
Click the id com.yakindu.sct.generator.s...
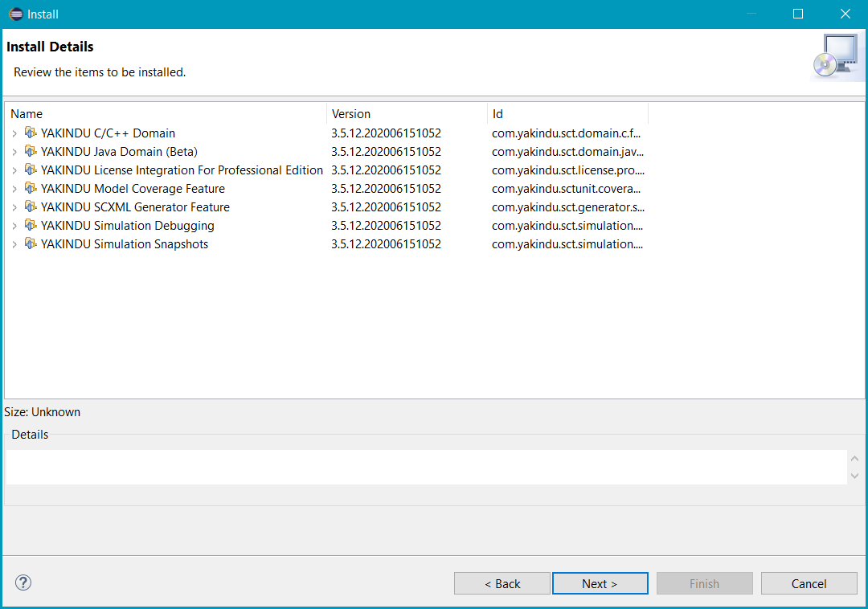click(x=568, y=206)
